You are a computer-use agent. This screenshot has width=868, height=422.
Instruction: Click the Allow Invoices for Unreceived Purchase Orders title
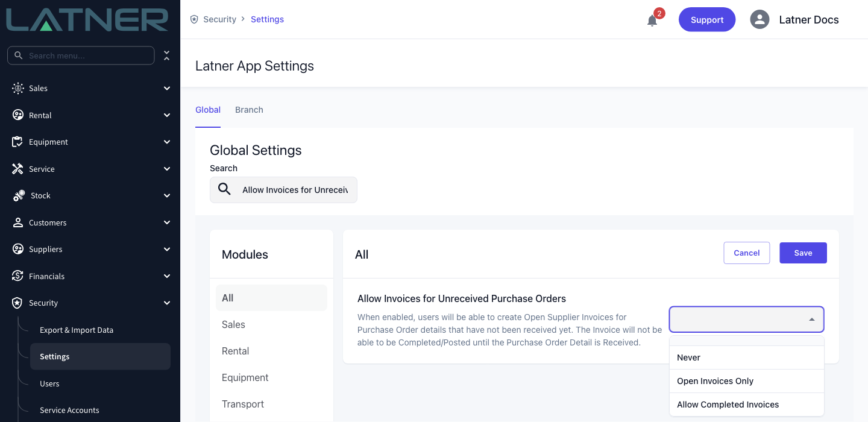click(x=462, y=298)
